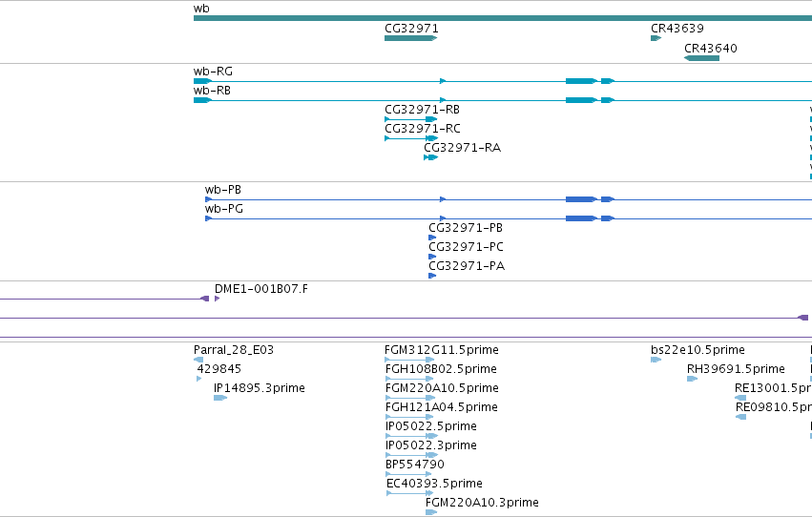Select the CG32971-PB feature

[x=432, y=238]
